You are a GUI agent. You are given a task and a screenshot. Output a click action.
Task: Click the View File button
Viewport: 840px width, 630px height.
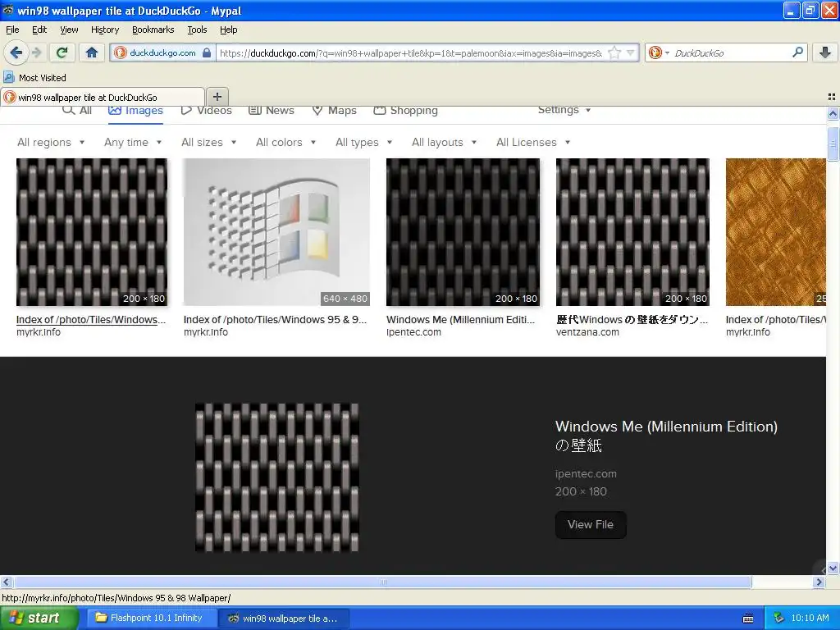tap(591, 524)
